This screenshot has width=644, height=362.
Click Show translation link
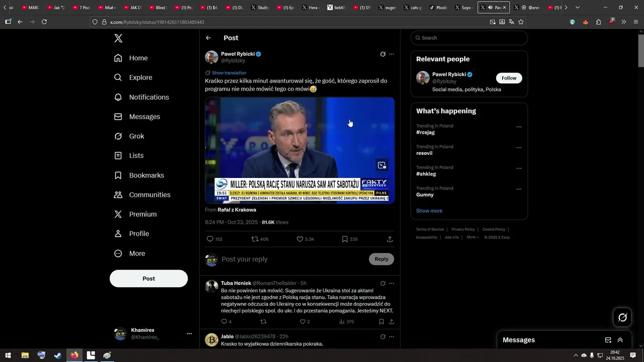click(x=229, y=73)
